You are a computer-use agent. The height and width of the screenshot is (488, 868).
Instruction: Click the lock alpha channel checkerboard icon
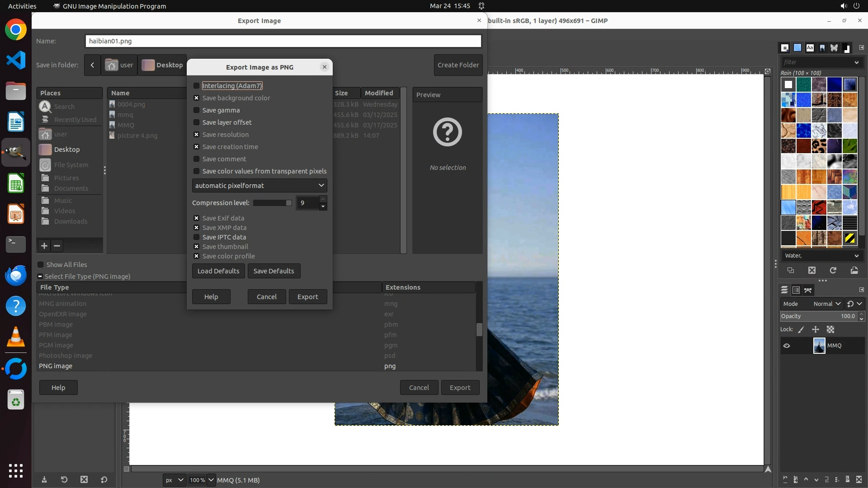pyautogui.click(x=830, y=329)
